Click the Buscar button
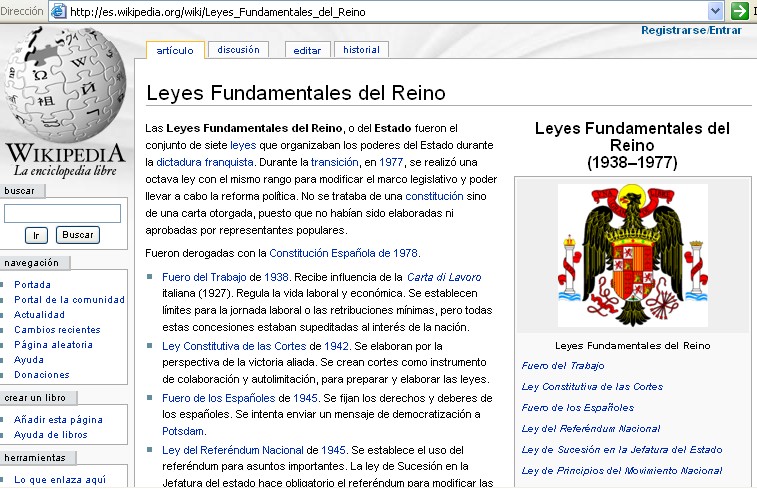The image size is (757, 489). [x=78, y=235]
